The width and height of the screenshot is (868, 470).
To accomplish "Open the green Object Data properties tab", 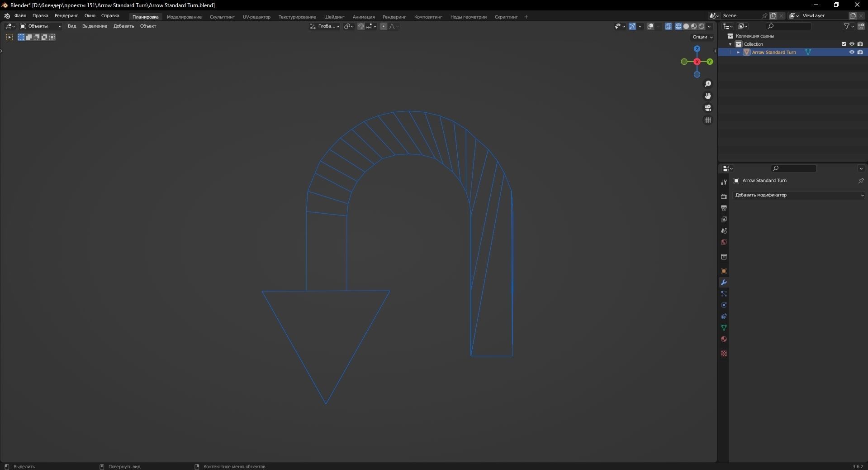I will 724,328.
